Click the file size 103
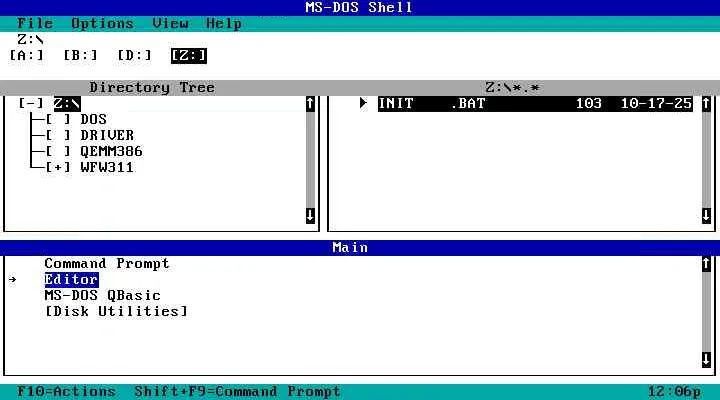 pyautogui.click(x=589, y=104)
